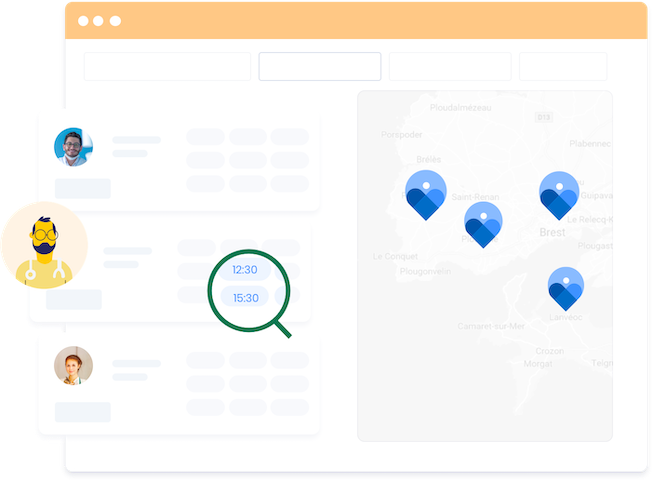Click the rightmost search bar field
This screenshot has width=653, height=481.
tap(563, 67)
